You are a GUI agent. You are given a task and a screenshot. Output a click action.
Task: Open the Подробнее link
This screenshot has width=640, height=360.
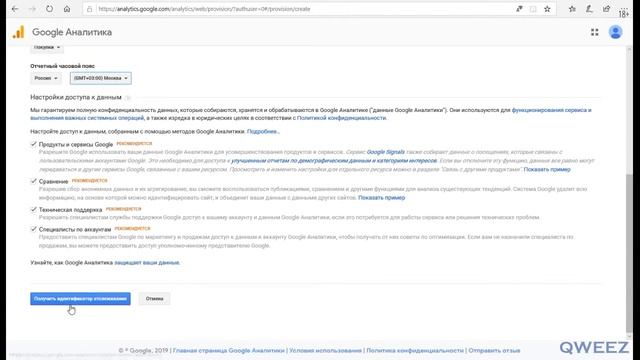263,131
